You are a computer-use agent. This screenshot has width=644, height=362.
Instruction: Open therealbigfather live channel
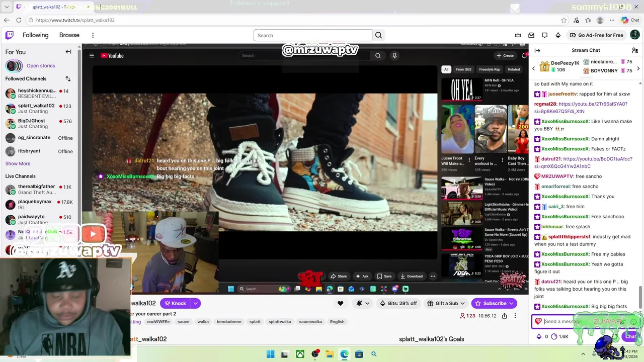[x=39, y=190]
